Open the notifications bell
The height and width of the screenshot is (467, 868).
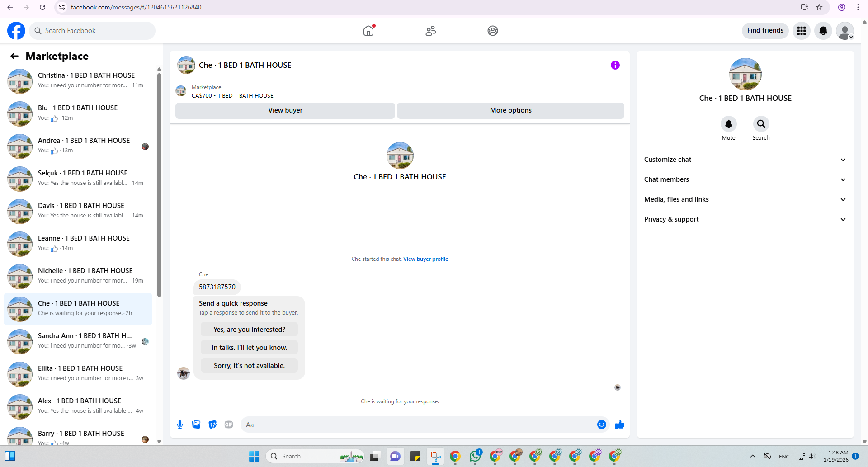coord(823,31)
